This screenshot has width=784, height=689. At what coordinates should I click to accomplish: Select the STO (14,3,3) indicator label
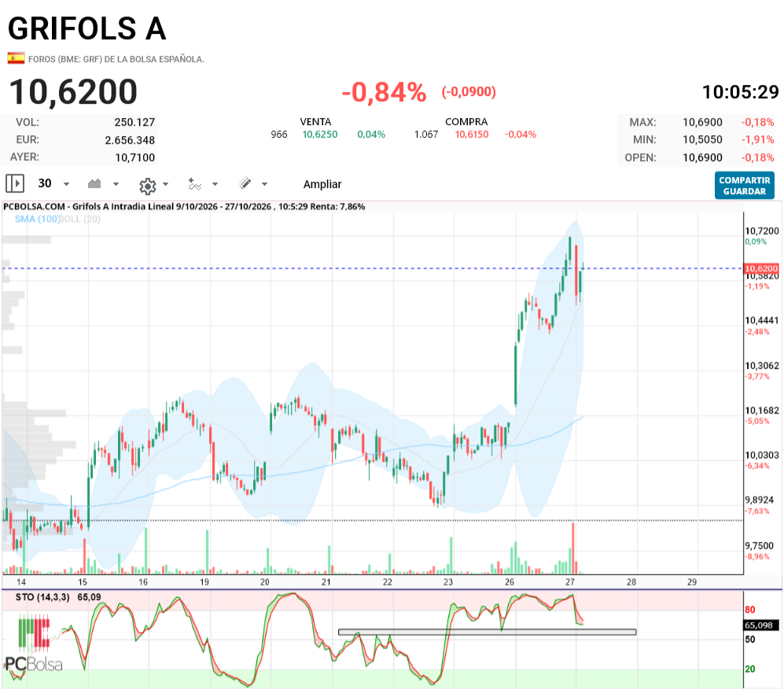coord(42,597)
